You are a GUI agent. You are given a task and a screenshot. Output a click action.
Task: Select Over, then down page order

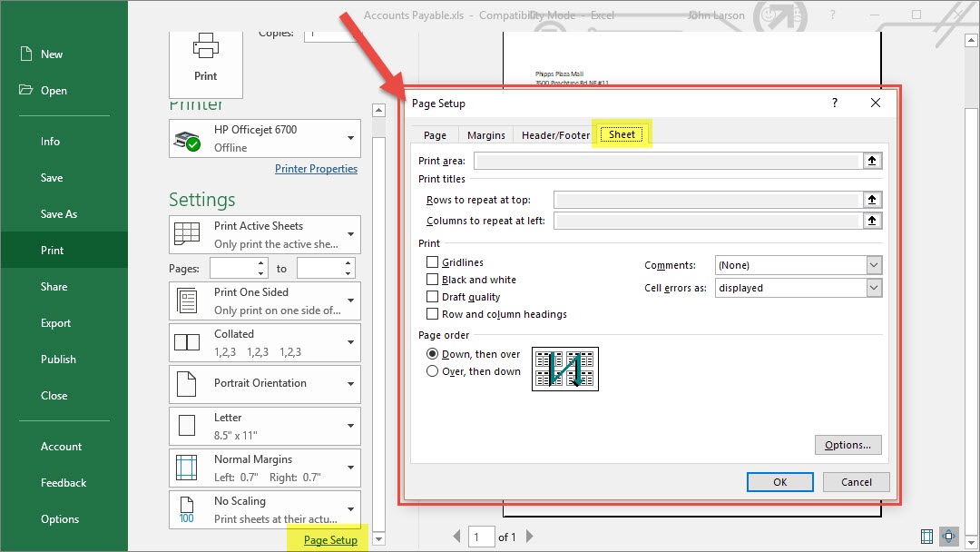433,371
